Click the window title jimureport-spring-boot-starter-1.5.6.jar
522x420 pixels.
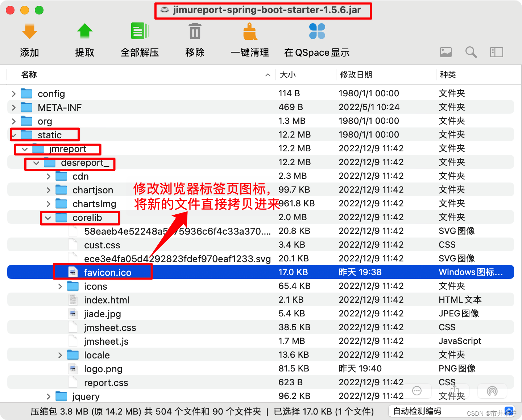[267, 10]
